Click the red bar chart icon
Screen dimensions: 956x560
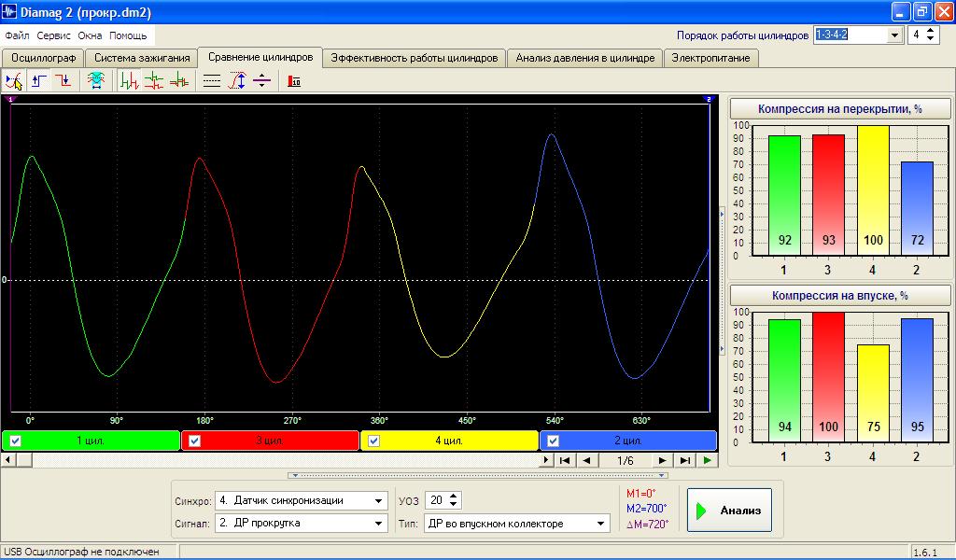[x=294, y=80]
